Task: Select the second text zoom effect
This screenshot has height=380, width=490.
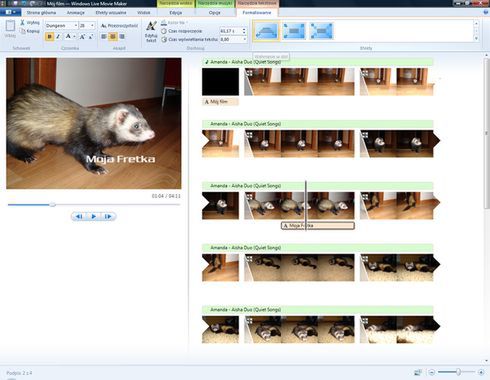Action: click(294, 31)
